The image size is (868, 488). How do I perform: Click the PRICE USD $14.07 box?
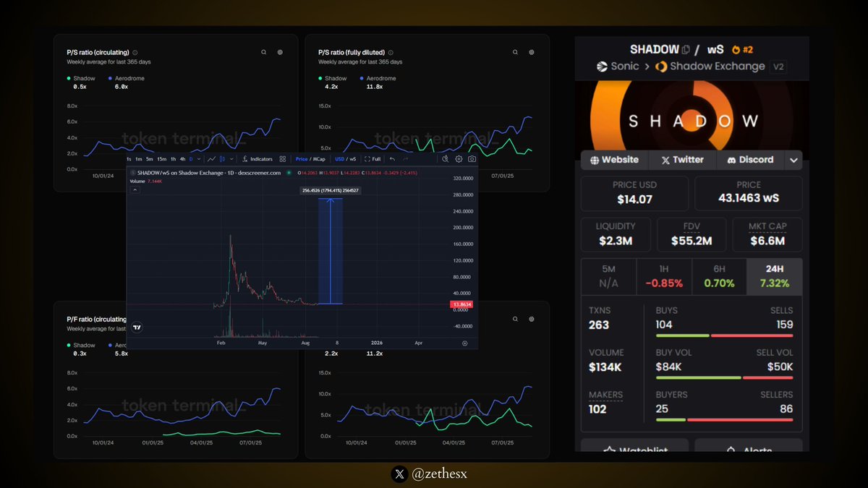click(x=635, y=193)
